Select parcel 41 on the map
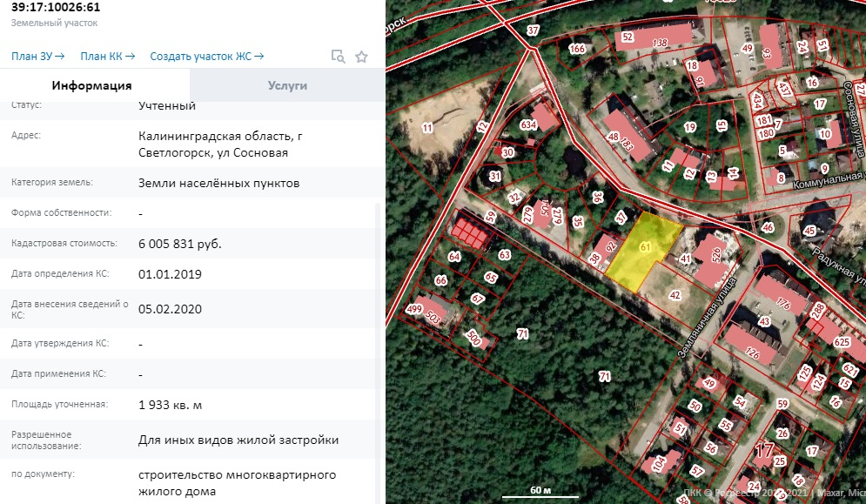The width and height of the screenshot is (866, 504). click(685, 258)
